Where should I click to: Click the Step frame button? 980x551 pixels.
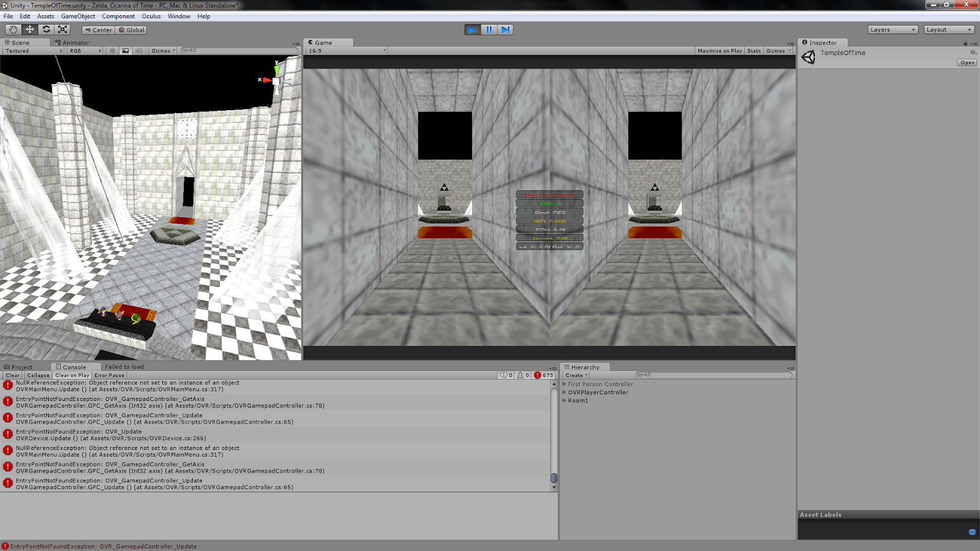tap(505, 29)
